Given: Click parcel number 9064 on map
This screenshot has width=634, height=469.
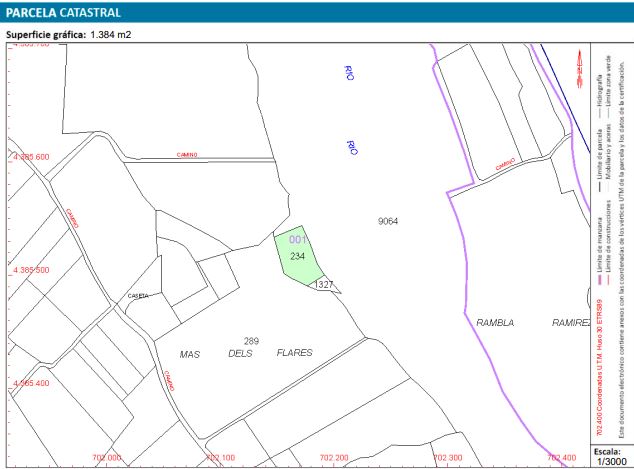Looking at the screenshot, I should point(388,220).
